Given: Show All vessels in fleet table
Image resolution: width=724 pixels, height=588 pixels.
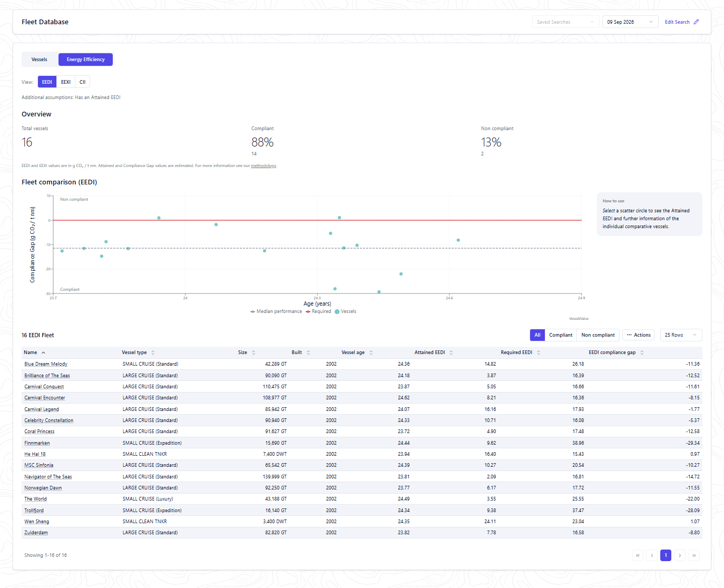Looking at the screenshot, I should tap(537, 335).
